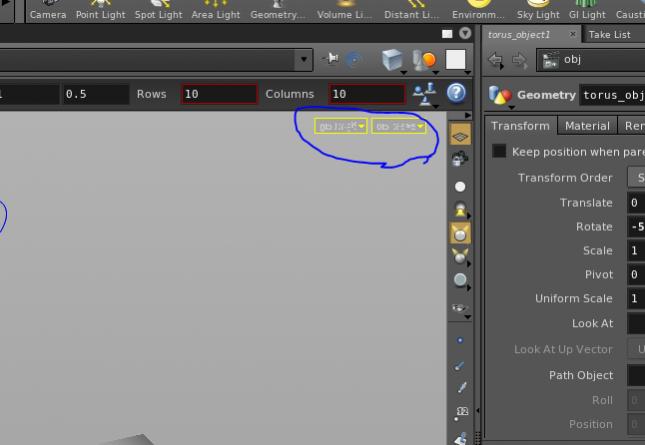
Task: Enable high quality lighting with shadows
Action: tap(460, 280)
